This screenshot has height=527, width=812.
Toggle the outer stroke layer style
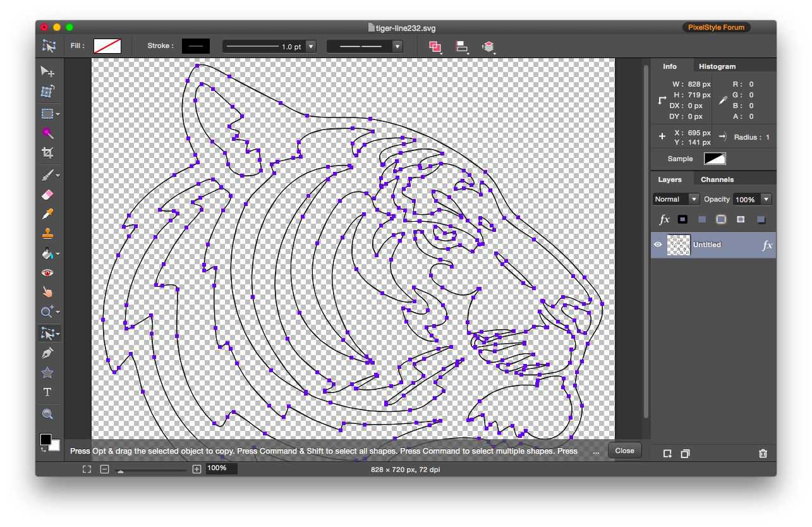click(x=682, y=219)
